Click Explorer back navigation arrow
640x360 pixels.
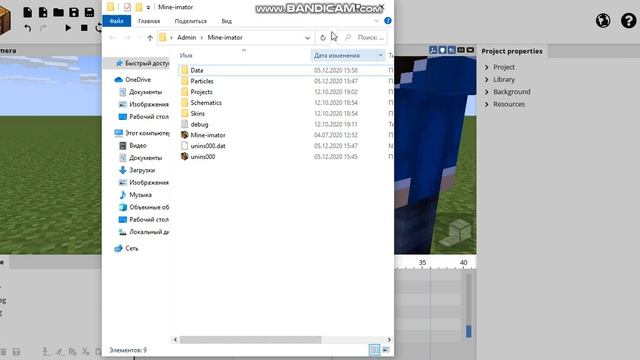(112, 38)
